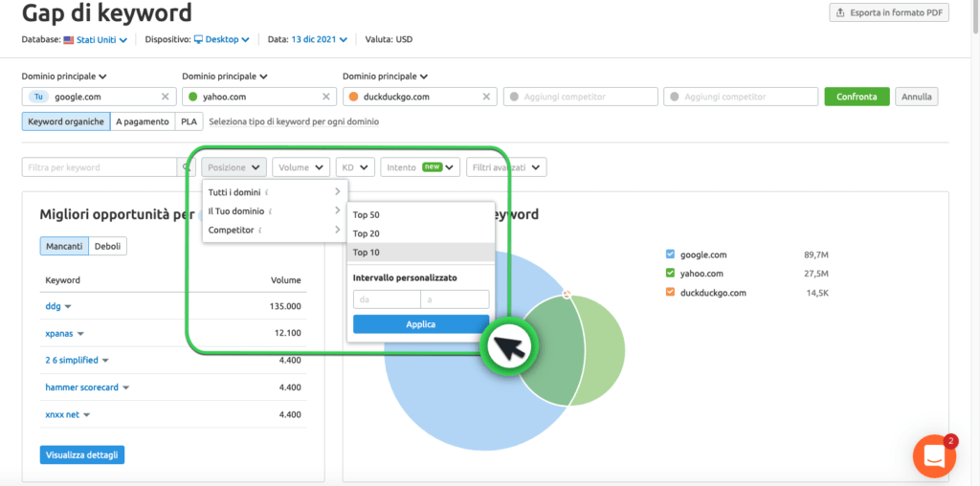Image resolution: width=980 pixels, height=486 pixels.
Task: Click the second Aggiungi competitor field
Action: [742, 97]
